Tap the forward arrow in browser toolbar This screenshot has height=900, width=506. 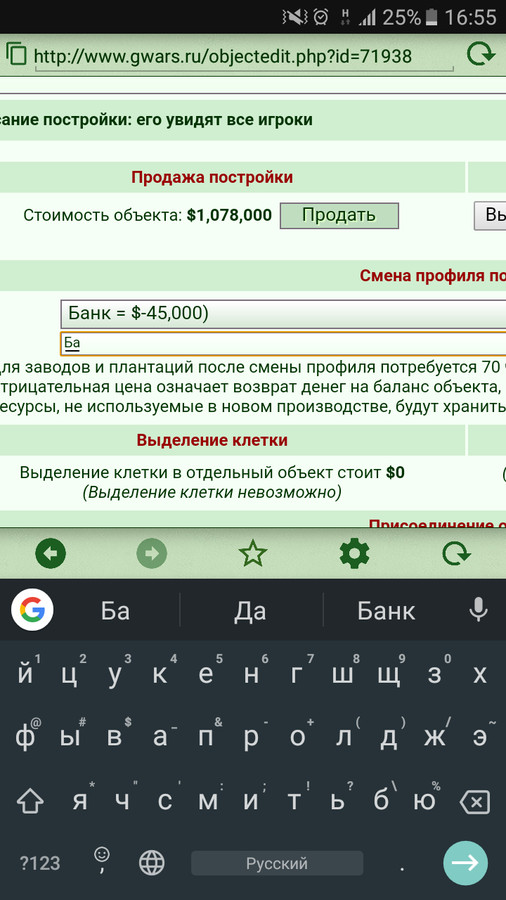(152, 554)
